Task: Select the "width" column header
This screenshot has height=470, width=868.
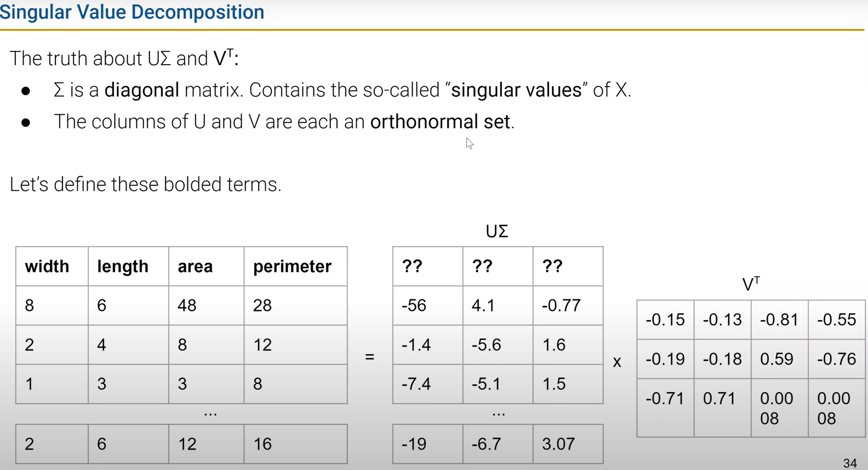Action: 47,267
